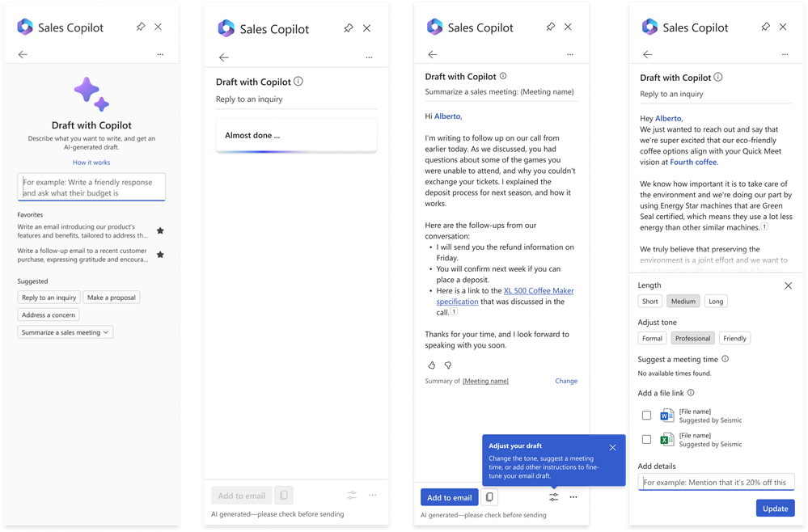Show info about Add a file link

tap(691, 392)
